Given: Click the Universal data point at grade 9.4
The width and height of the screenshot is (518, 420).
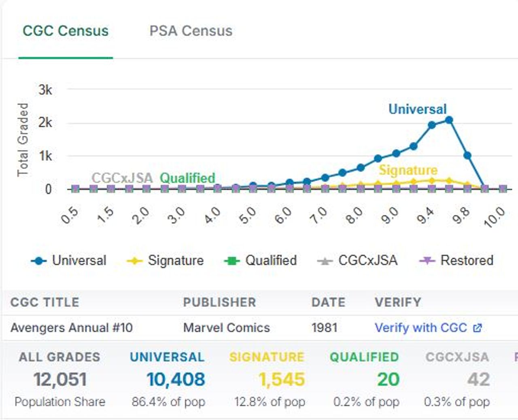Looking at the screenshot, I should coord(432,125).
